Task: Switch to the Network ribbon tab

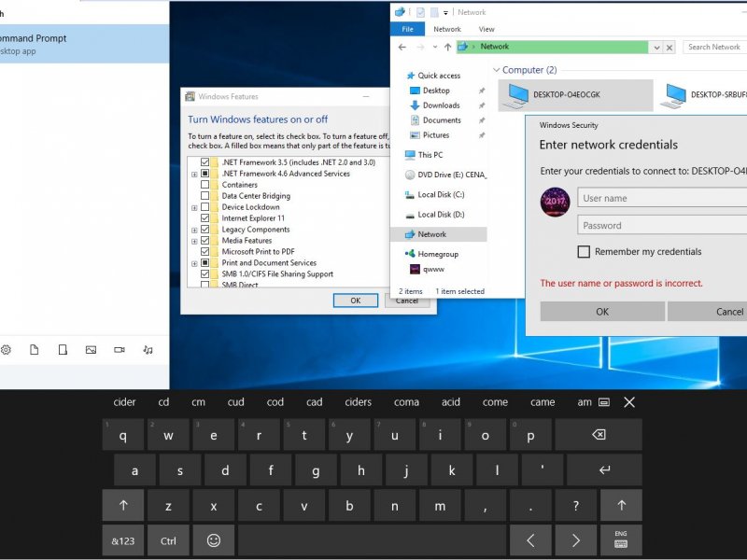Action: 447,29
